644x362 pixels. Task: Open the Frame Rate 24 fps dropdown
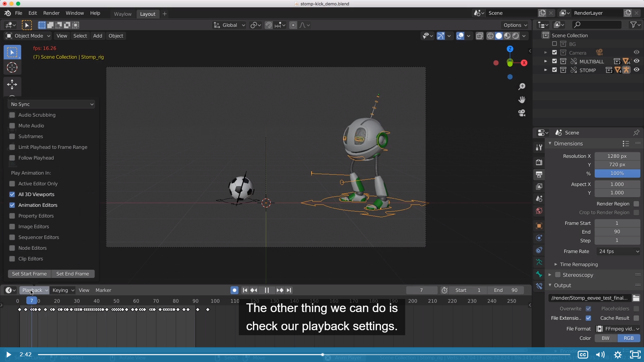(x=618, y=251)
